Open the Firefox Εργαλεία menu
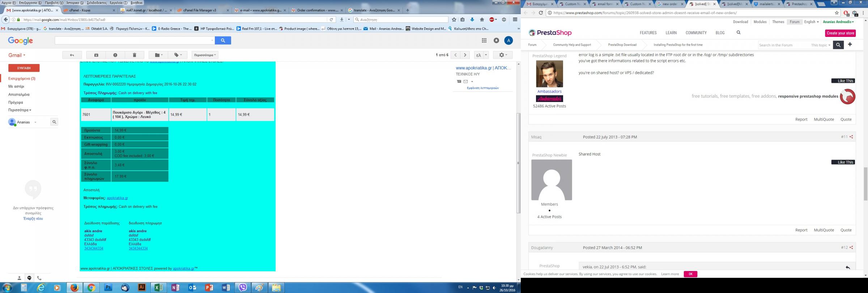 (x=118, y=3)
